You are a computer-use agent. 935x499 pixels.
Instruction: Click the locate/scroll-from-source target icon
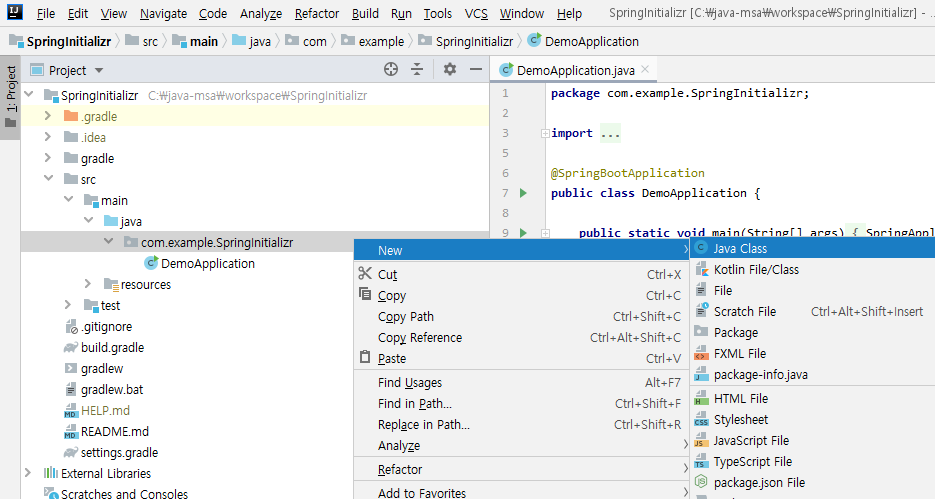coord(391,70)
